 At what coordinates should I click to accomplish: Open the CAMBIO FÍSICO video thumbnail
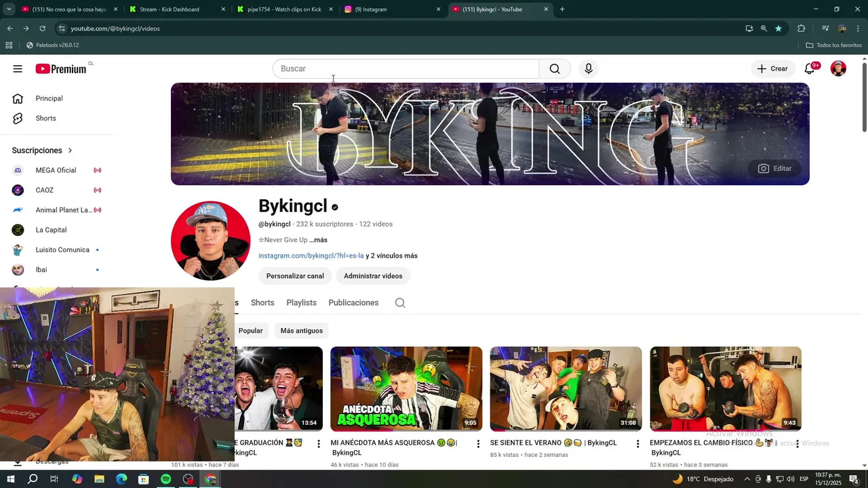coord(726,389)
